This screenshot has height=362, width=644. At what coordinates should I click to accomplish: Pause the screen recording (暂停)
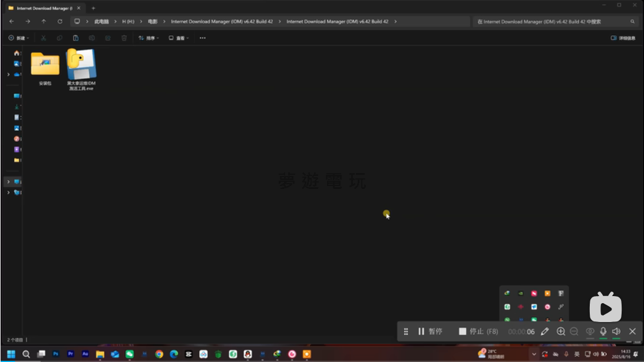[x=430, y=331]
